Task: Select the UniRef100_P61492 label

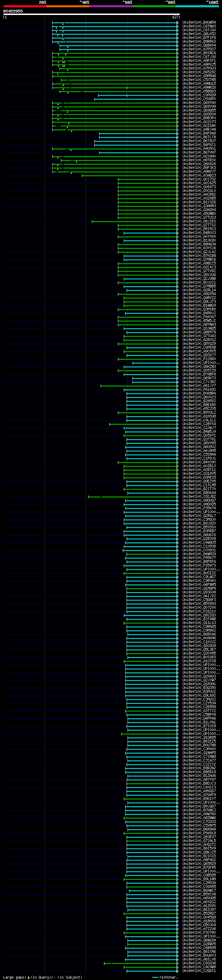Action: coord(199,389)
